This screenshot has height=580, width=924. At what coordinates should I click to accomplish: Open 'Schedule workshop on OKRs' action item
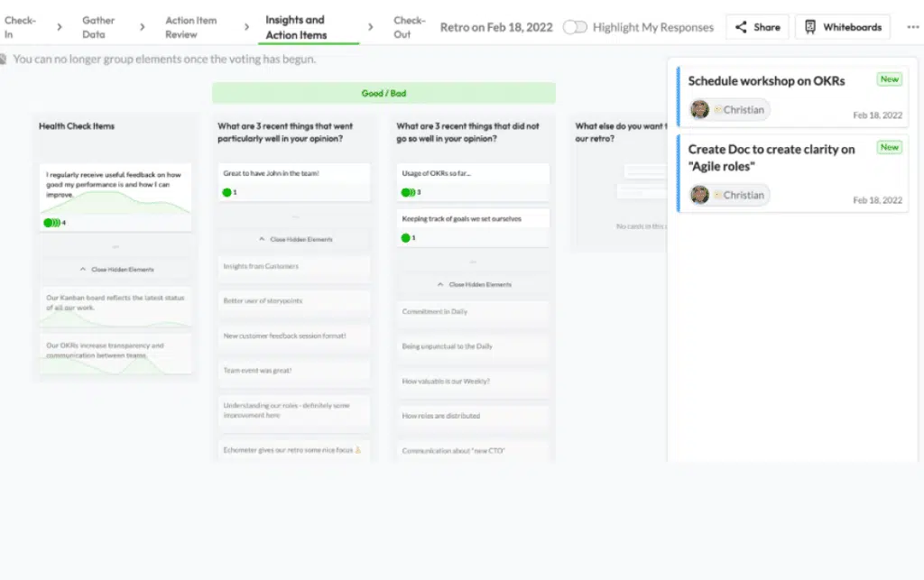(792, 97)
